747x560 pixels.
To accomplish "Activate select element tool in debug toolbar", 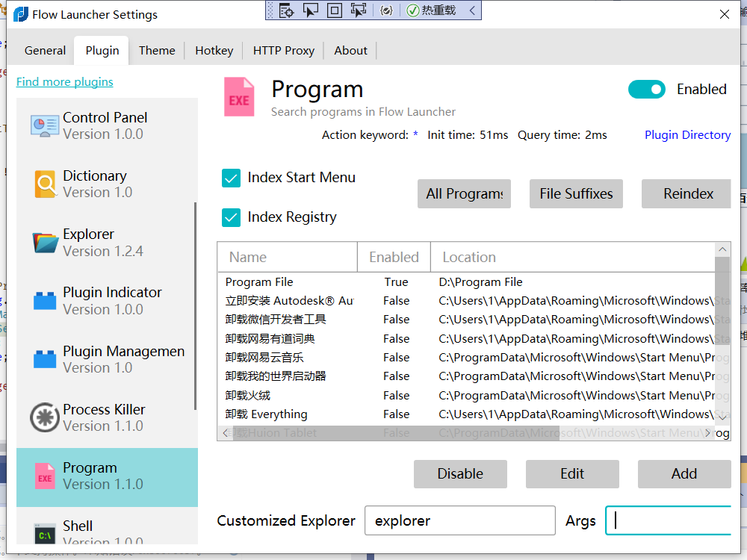I will click(311, 10).
